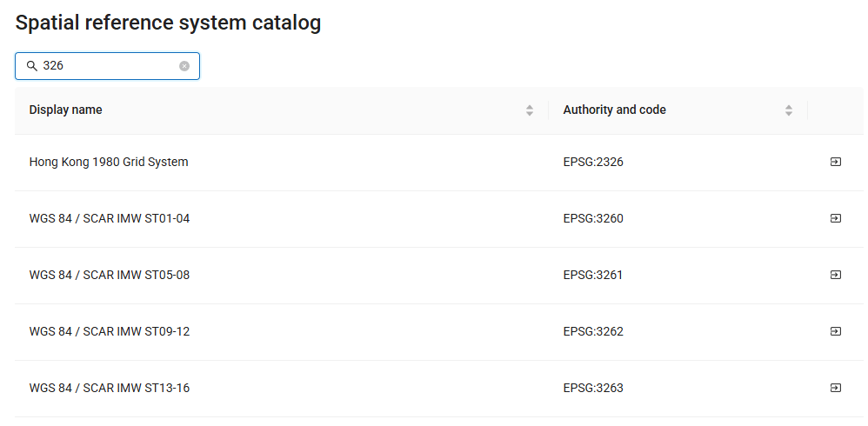The image size is (868, 426).
Task: Focus the search box containing 326
Action: [x=107, y=66]
